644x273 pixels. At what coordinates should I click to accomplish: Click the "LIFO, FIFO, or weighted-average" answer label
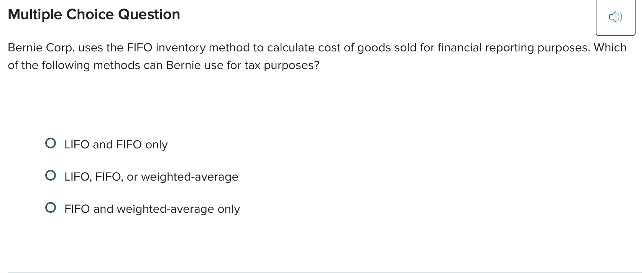pos(151,177)
